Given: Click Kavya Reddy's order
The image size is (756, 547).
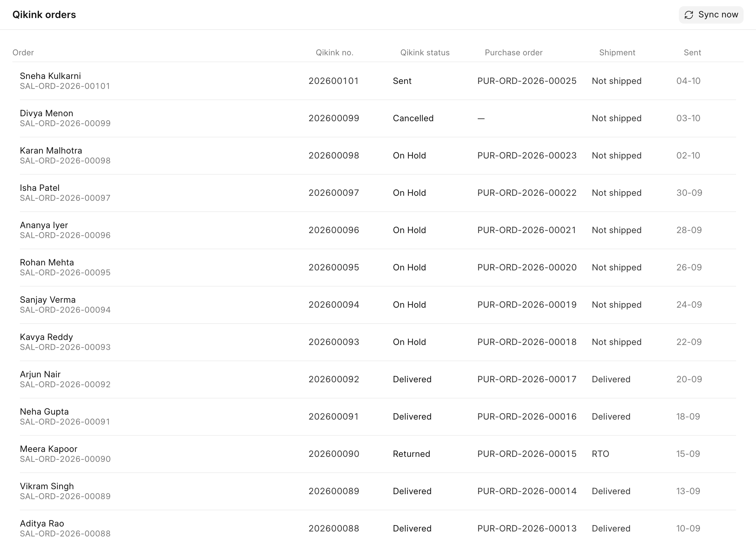Looking at the screenshot, I should 378,342.
